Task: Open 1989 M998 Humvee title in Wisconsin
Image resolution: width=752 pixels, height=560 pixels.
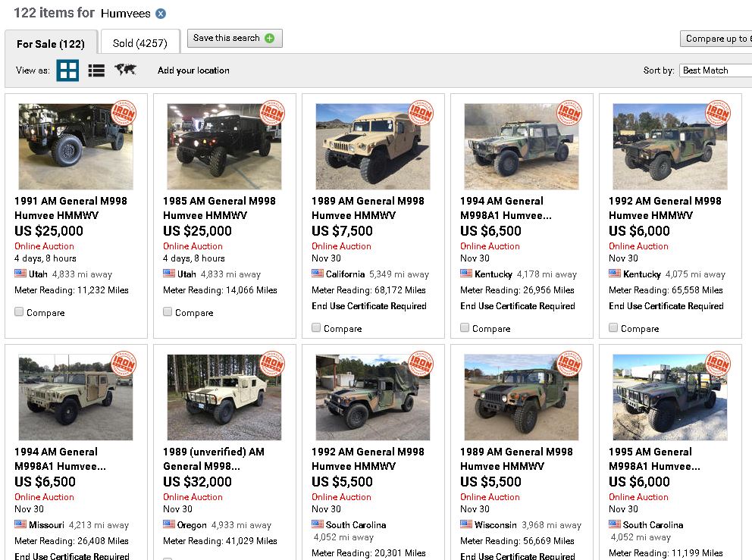Action: (x=516, y=458)
